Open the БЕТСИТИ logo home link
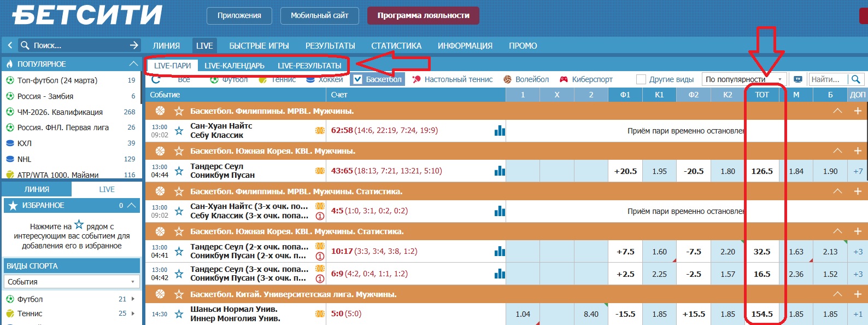The height and width of the screenshot is (325, 868). coord(87,15)
